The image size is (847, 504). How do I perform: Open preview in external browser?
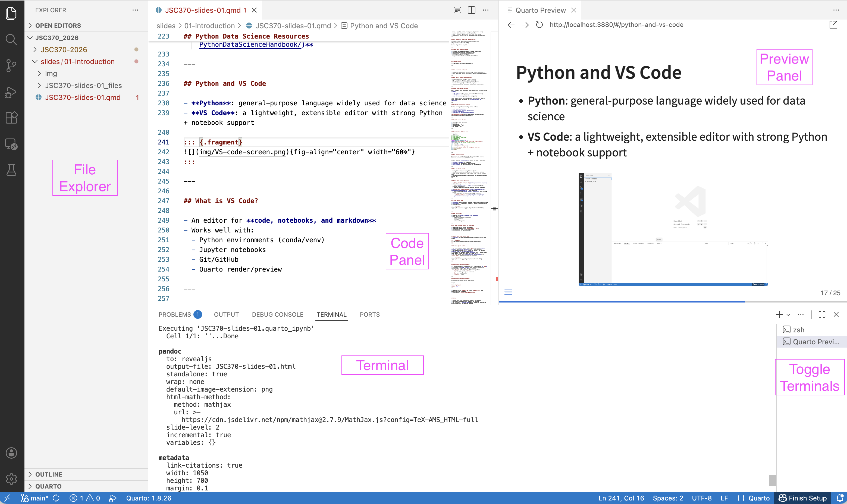pos(833,25)
